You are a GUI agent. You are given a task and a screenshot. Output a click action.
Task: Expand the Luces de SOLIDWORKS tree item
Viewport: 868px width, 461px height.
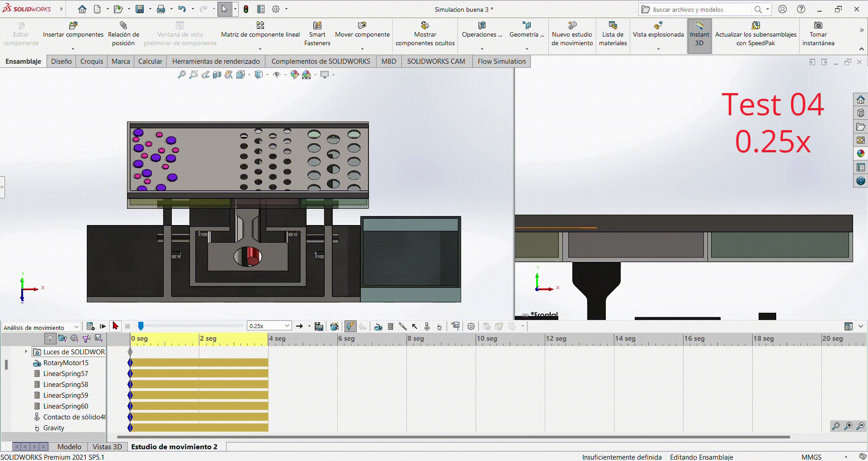(26, 352)
